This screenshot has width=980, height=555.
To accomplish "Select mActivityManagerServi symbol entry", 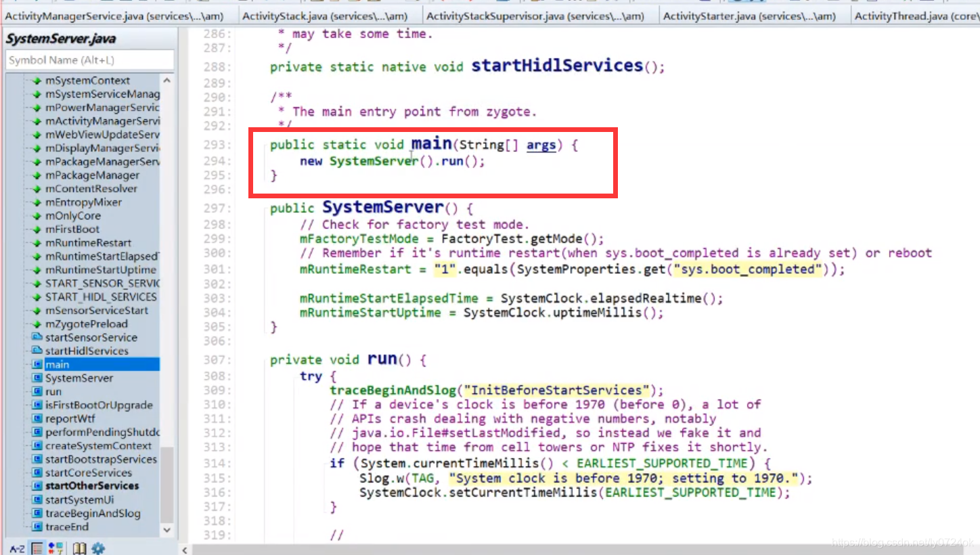I will point(102,121).
